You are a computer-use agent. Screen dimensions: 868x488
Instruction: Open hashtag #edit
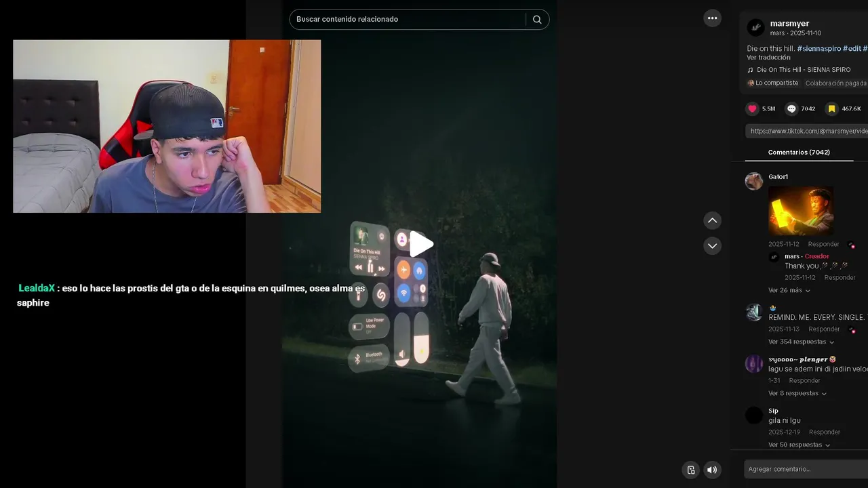click(x=852, y=49)
